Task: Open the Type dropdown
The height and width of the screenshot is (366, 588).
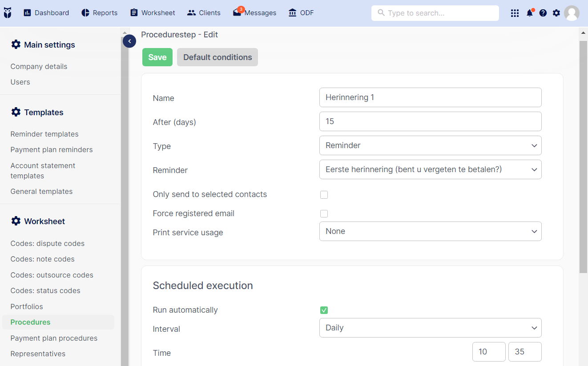Action: tap(431, 145)
